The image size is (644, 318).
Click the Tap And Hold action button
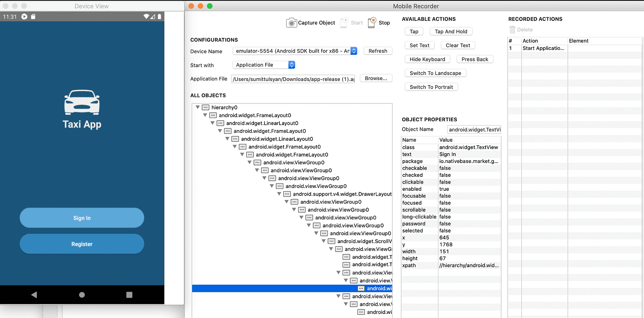[x=451, y=31]
